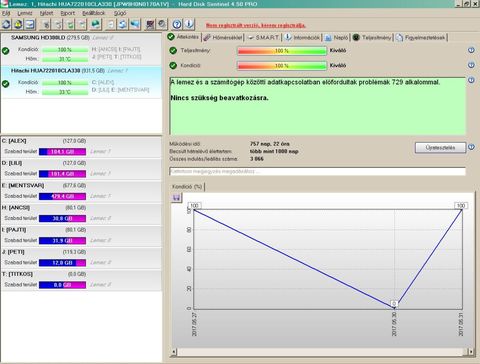Click the graph scrollbar right arrow
Image resolution: width=480 pixels, height=364 pixels.
470,351
